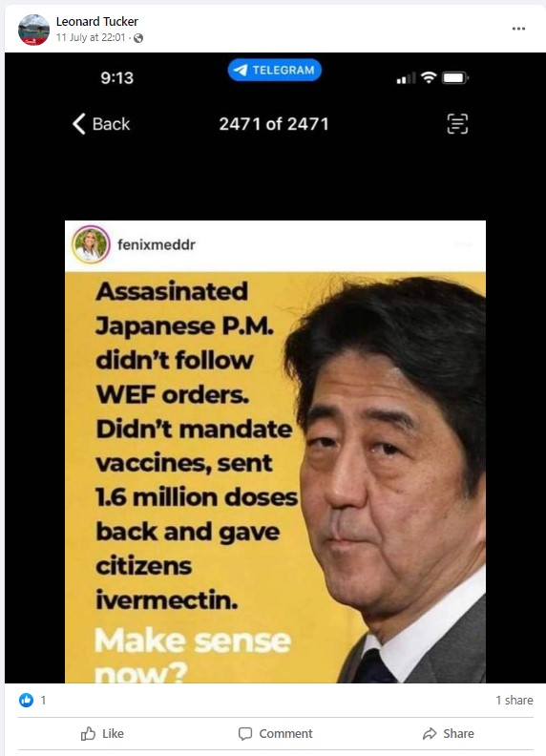Screen dimensions: 546x756
Task: View who made the 1 share
Action: point(514,700)
